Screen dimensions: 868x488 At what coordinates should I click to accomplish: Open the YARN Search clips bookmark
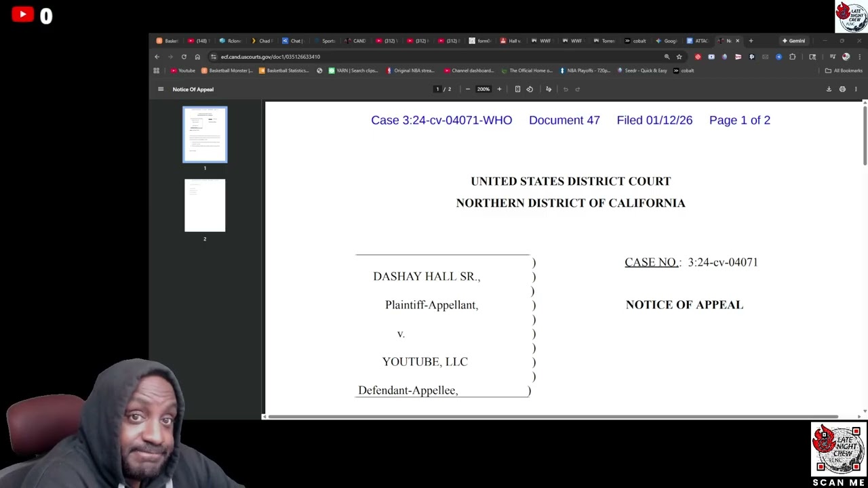pyautogui.click(x=353, y=70)
